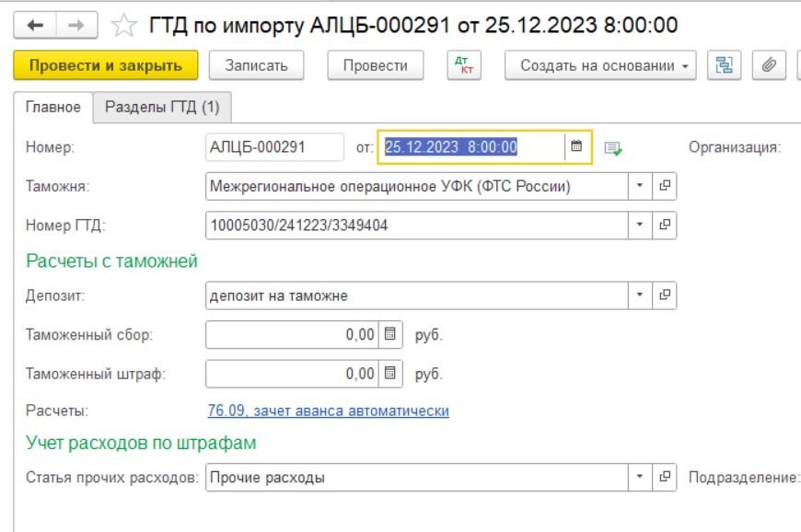Open calculator for Таможенный сбор
This screenshot has width=801, height=532.
[390, 335]
